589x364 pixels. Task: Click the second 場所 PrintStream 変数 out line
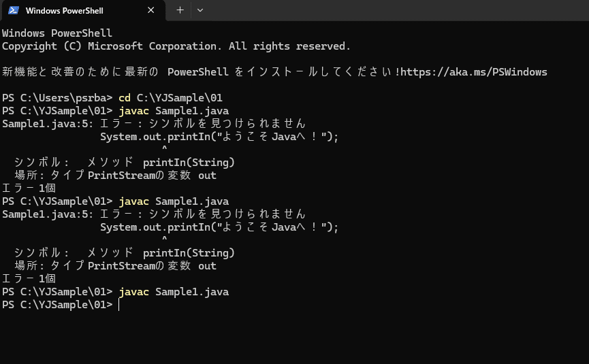point(115,266)
